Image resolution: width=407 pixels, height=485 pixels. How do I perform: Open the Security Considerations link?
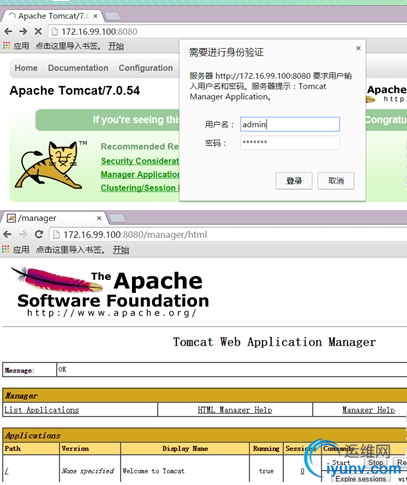click(x=140, y=161)
